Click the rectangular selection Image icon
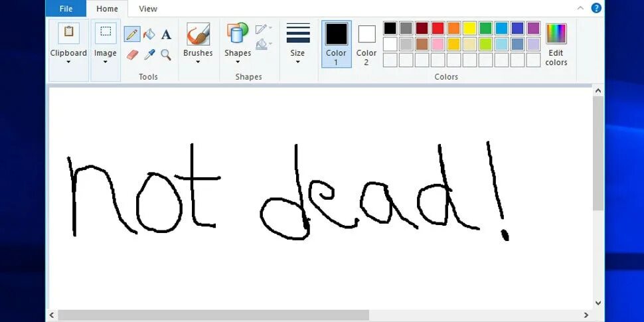This screenshot has height=322, width=644. point(106,33)
